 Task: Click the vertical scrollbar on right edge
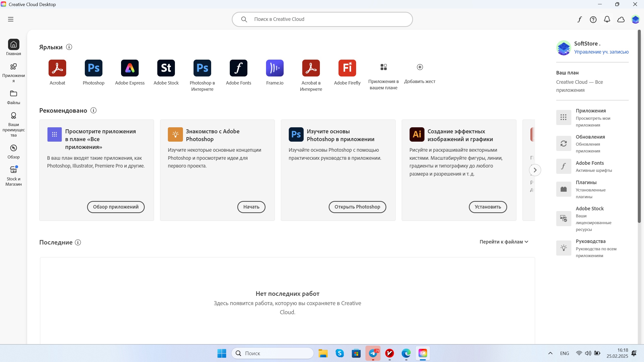click(x=639, y=126)
